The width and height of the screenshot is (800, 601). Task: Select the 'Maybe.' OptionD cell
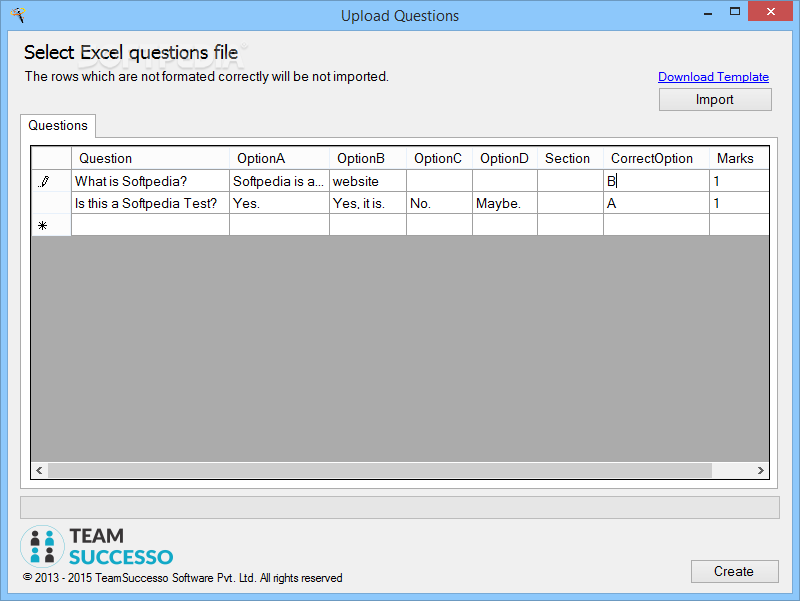[505, 203]
